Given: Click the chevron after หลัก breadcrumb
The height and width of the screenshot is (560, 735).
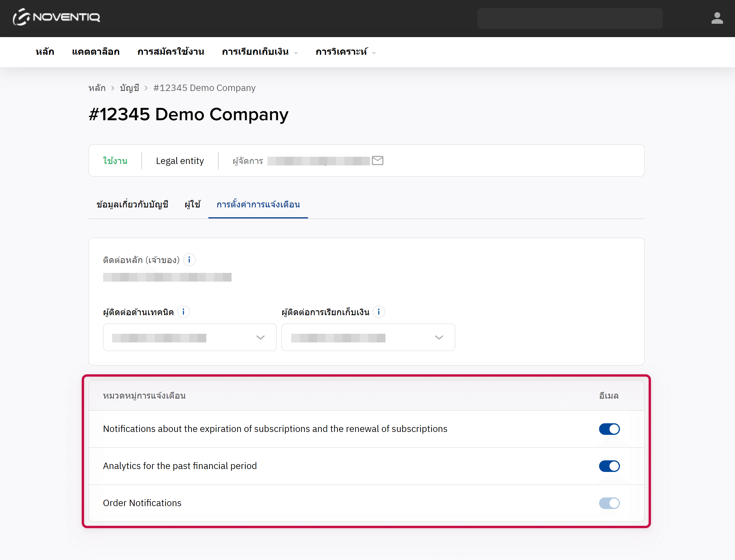Looking at the screenshot, I should 113,88.
